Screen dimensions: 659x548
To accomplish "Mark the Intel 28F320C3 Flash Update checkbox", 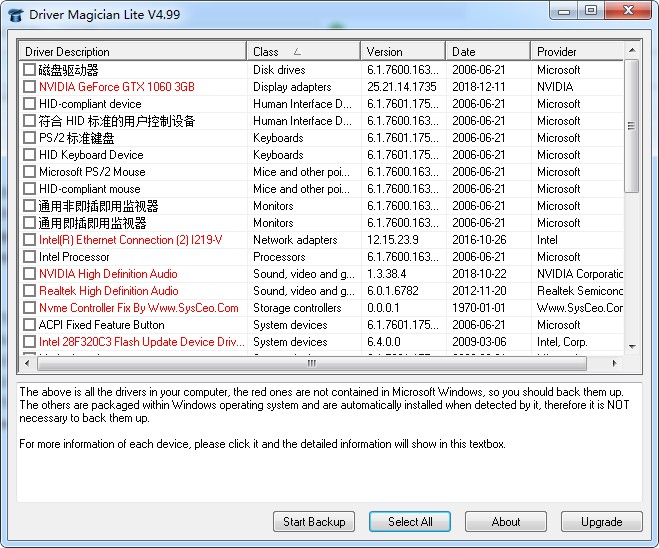I will point(29,342).
